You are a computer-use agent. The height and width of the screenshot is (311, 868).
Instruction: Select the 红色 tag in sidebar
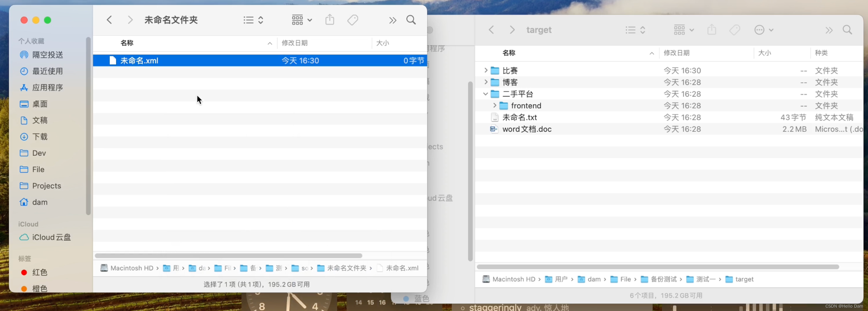click(x=40, y=272)
